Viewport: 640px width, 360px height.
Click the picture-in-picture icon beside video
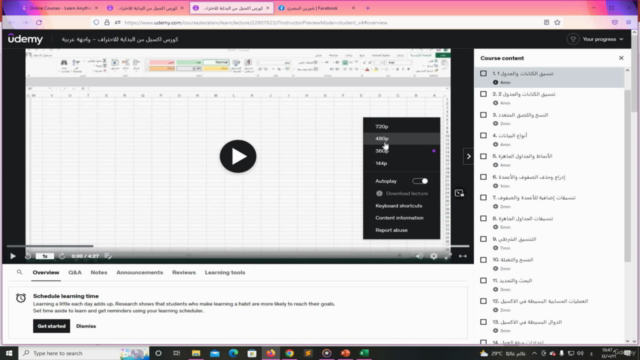tap(459, 193)
